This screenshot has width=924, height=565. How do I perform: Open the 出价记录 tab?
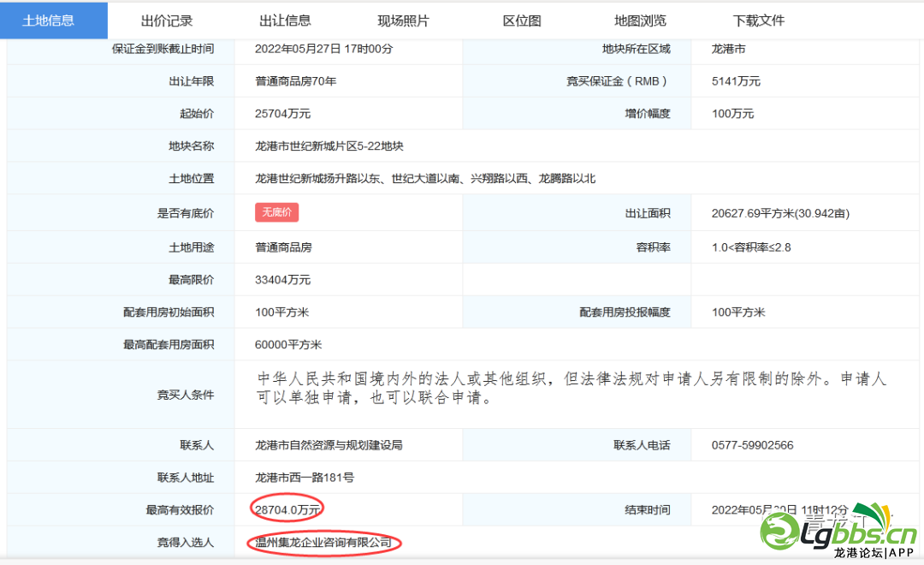167,21
